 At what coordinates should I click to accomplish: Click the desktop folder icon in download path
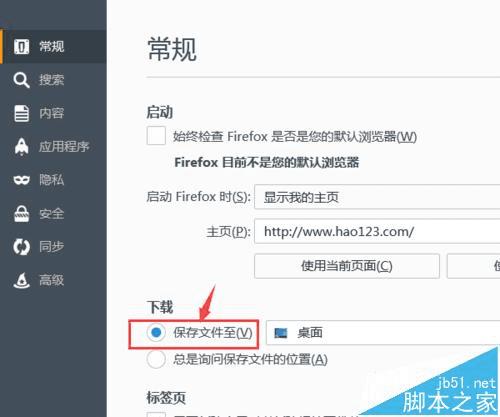280,333
